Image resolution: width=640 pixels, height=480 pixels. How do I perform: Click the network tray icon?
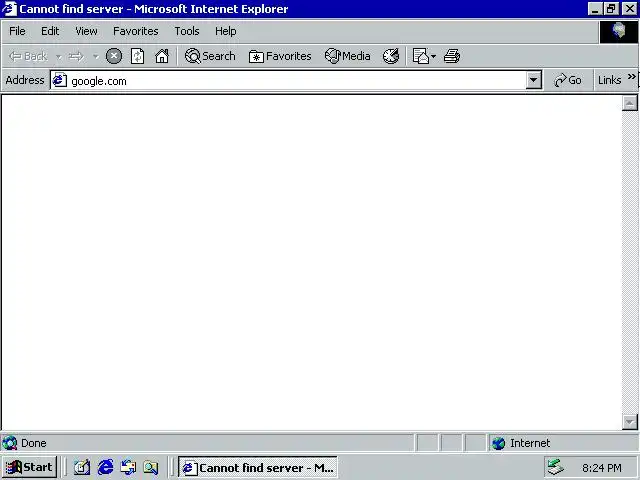(556, 467)
